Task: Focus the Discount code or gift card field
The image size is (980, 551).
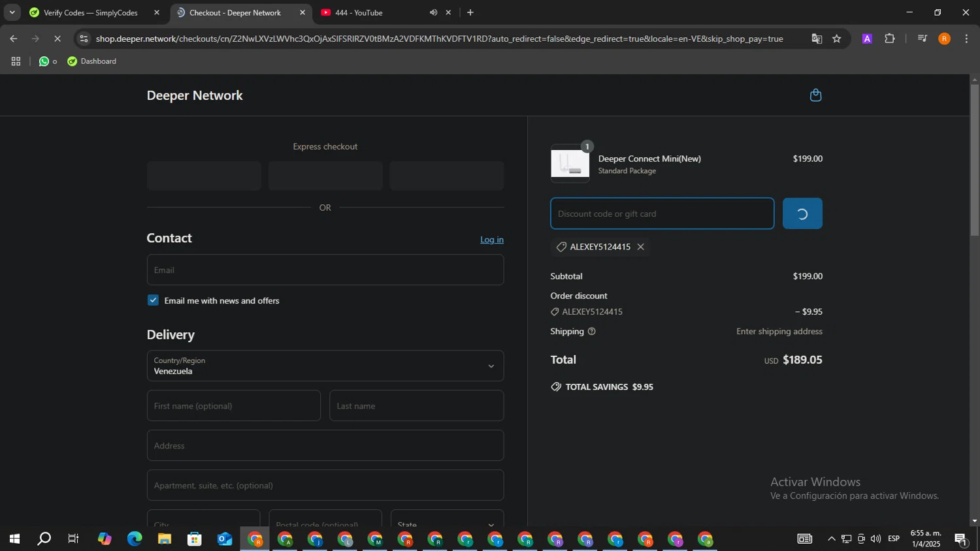Action: point(662,213)
